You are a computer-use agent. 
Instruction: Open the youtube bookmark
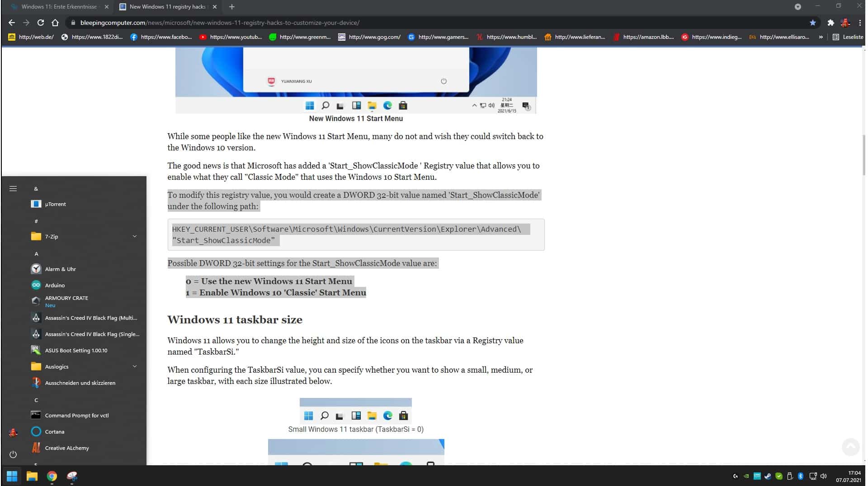click(231, 37)
